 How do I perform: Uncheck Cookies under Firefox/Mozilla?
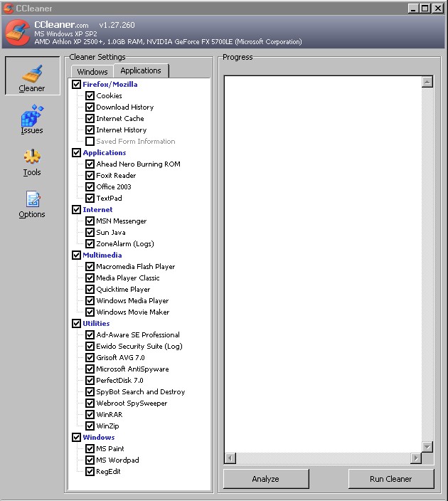[x=90, y=95]
